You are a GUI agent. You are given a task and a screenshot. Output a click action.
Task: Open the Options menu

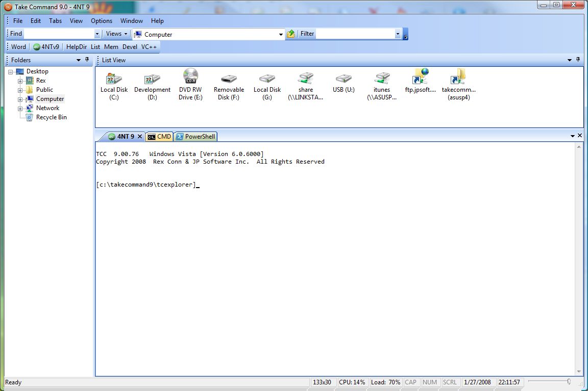point(101,21)
